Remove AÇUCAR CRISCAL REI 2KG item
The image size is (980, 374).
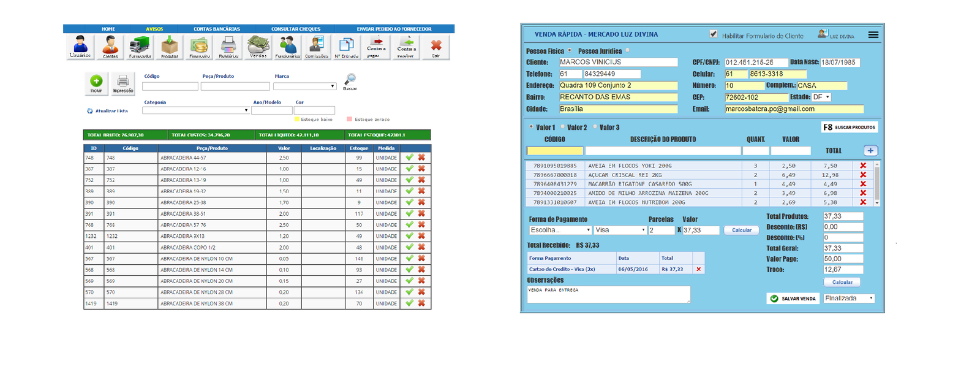pyautogui.click(x=863, y=175)
